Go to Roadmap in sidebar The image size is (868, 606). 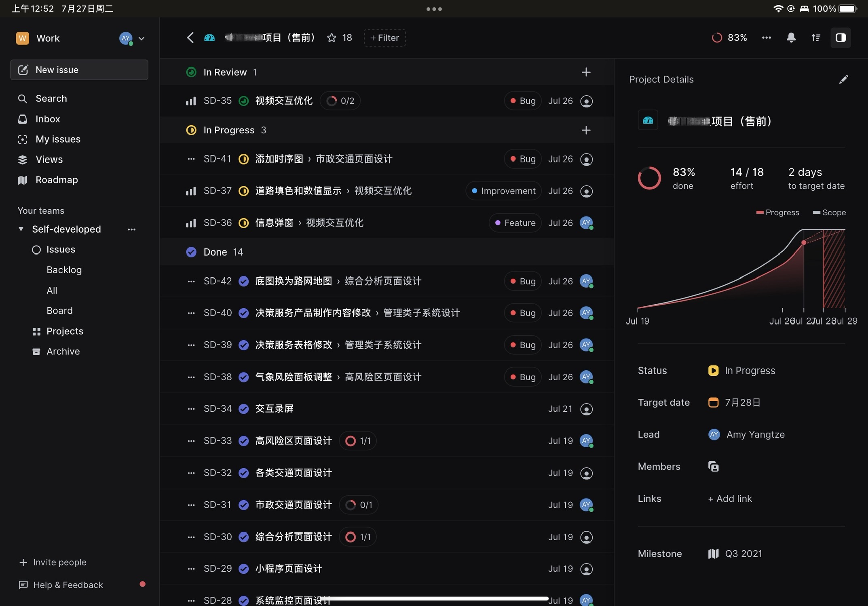tap(57, 180)
